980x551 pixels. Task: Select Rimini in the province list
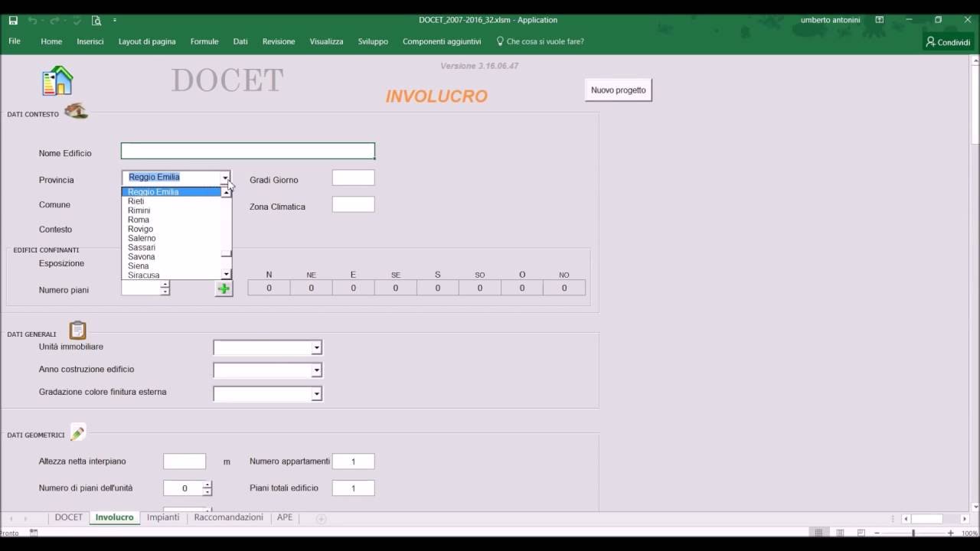point(171,210)
